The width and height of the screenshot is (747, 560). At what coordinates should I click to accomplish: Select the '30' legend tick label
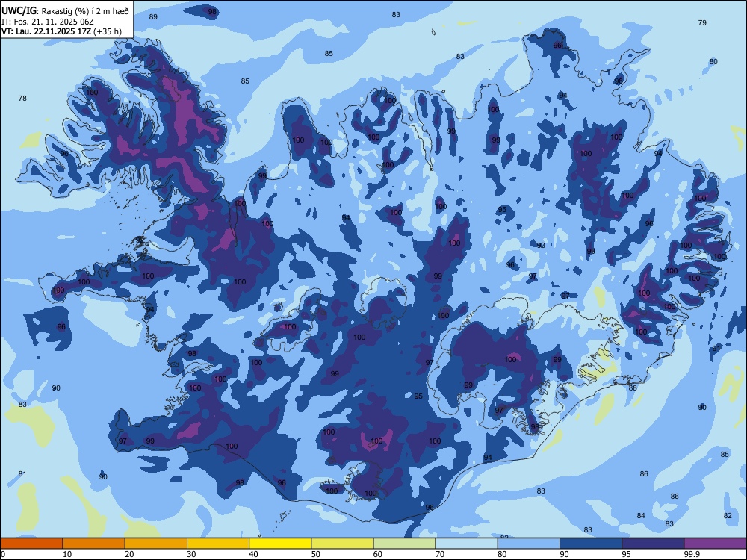[x=191, y=554]
